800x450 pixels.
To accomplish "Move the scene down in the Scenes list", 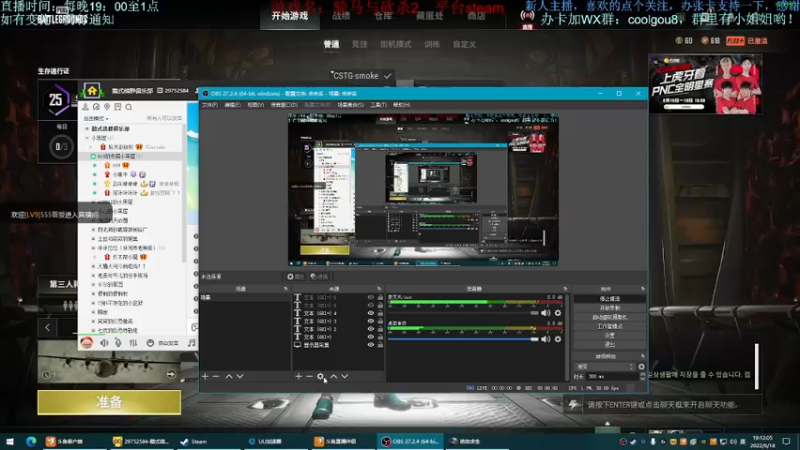I will pyautogui.click(x=240, y=376).
